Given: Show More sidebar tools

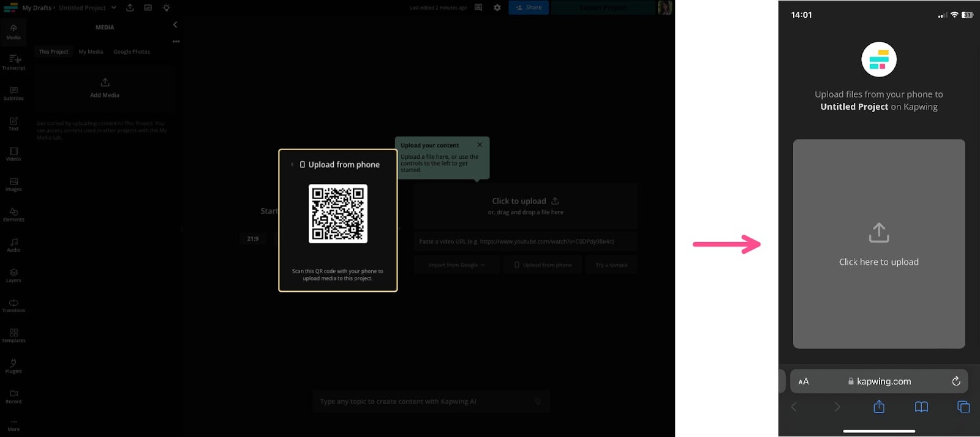Looking at the screenshot, I should [13, 425].
